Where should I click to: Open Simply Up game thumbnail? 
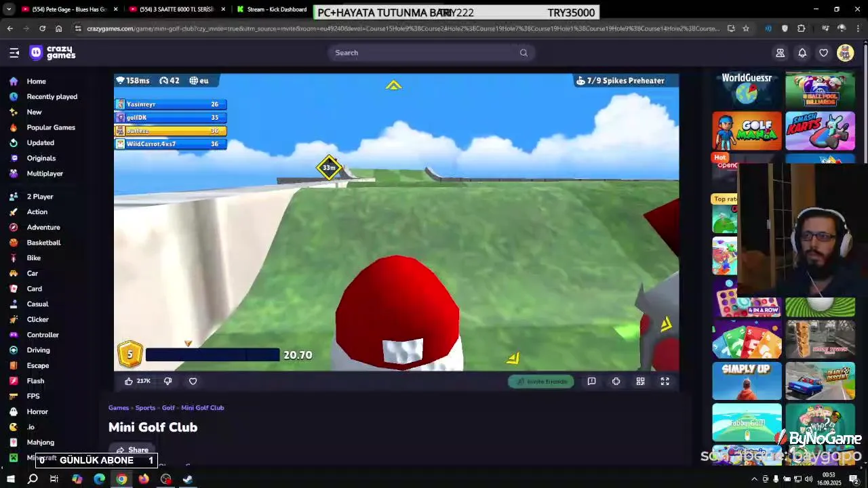click(x=747, y=381)
